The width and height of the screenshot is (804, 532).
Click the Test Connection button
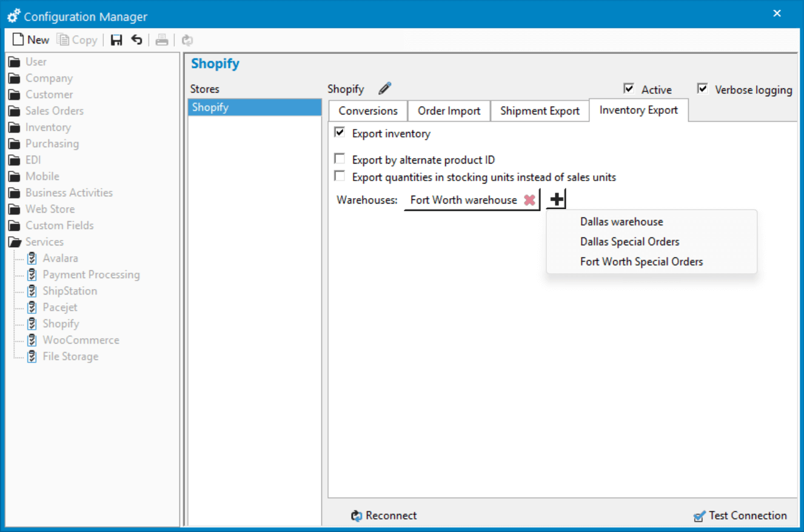740,516
